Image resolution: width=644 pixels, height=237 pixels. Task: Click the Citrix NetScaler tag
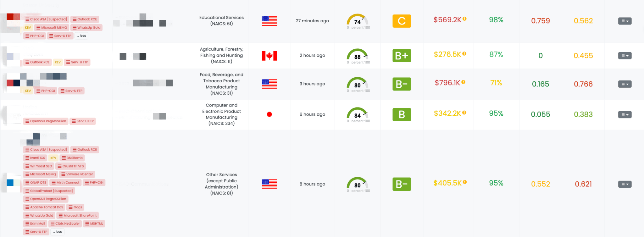coord(65,224)
